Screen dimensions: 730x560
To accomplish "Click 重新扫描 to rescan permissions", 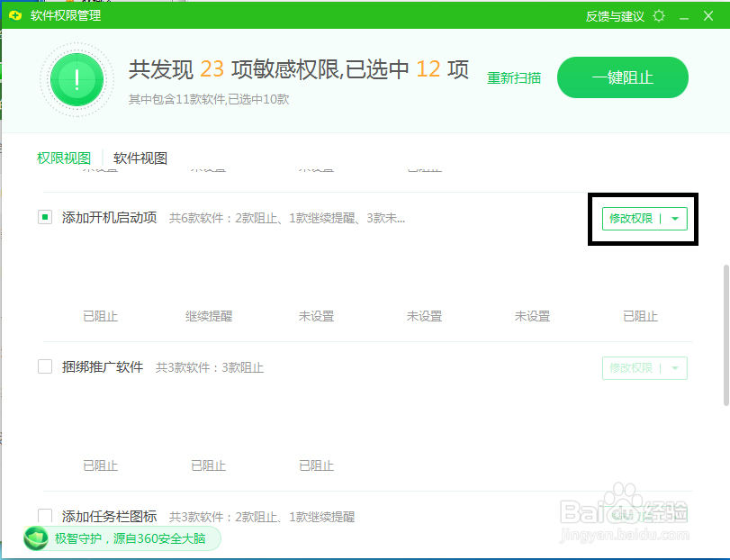I will (514, 77).
